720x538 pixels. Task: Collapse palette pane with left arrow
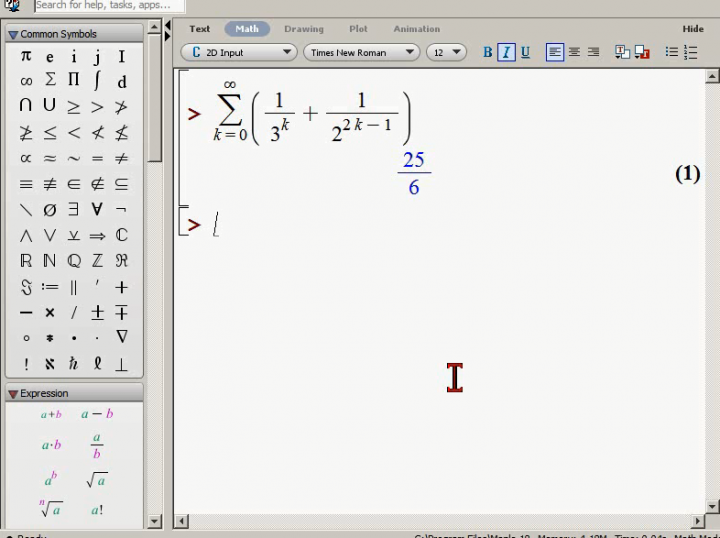coord(168,24)
